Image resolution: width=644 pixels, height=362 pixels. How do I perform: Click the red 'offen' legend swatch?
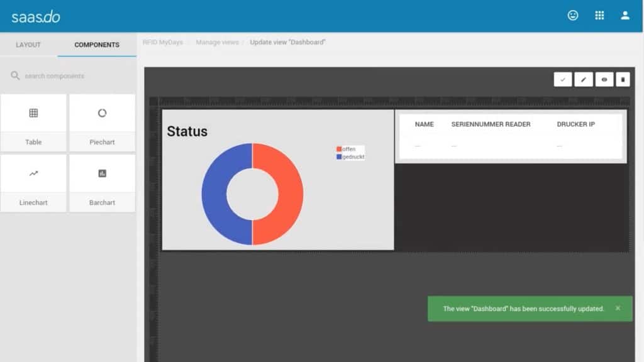pyautogui.click(x=340, y=149)
